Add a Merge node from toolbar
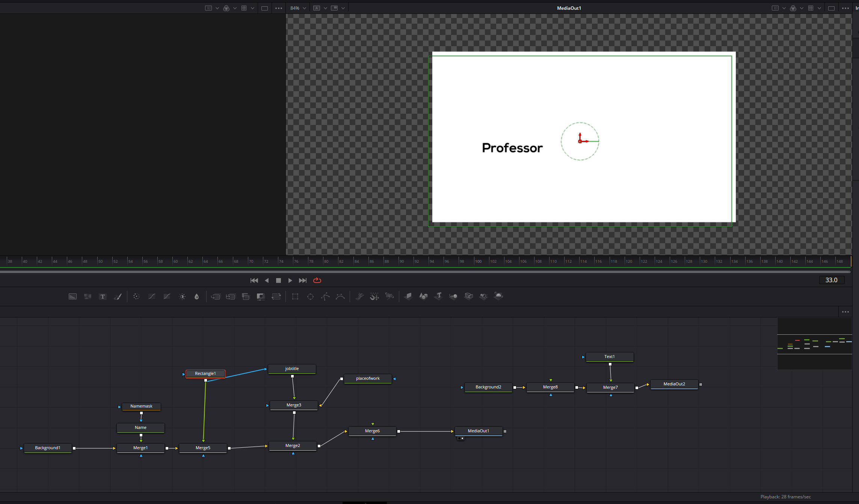The width and height of the screenshot is (859, 504). [216, 296]
